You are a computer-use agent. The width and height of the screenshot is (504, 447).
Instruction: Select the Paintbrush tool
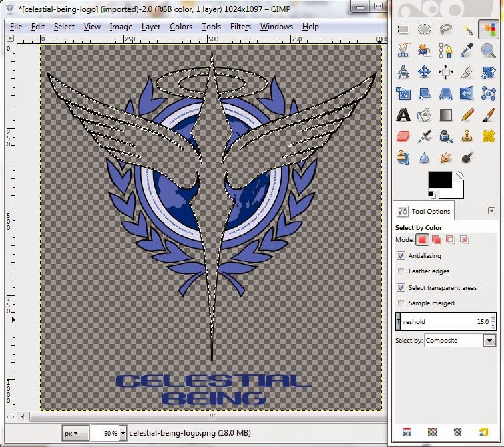coord(489,115)
